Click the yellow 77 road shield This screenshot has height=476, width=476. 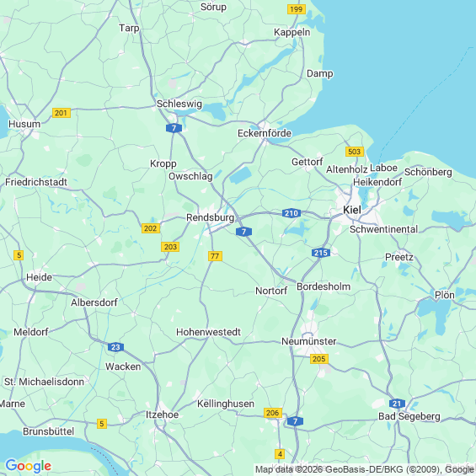(215, 256)
